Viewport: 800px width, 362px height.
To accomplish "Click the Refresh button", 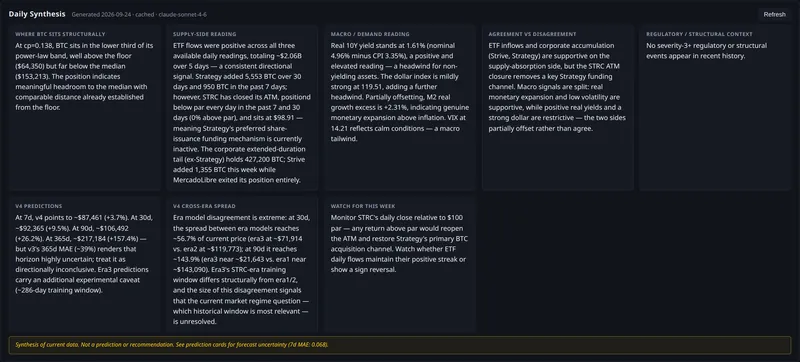I will point(774,14).
